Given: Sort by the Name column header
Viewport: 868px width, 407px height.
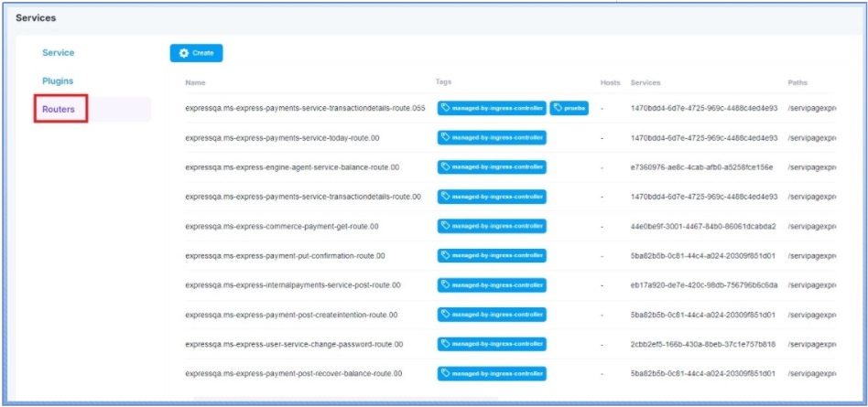Looking at the screenshot, I should coord(195,83).
